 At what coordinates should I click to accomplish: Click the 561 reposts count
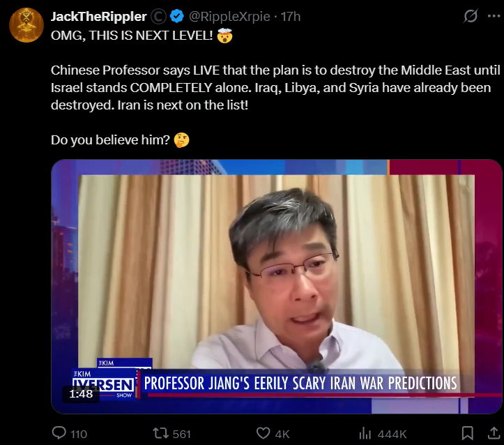tap(182, 434)
